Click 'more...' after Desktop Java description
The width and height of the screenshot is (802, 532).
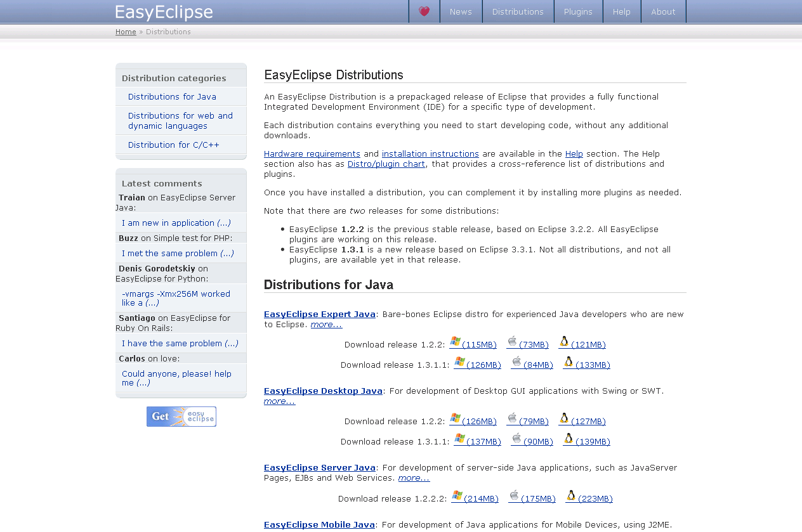point(280,401)
